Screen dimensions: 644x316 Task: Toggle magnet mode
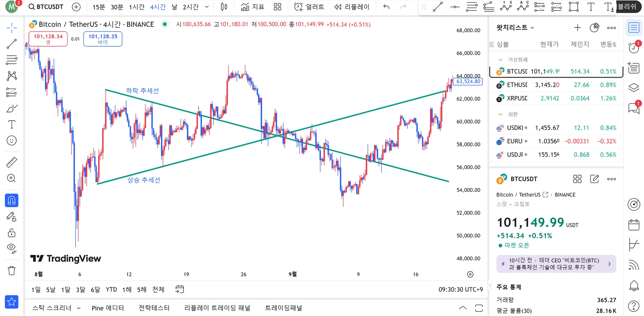click(x=12, y=201)
